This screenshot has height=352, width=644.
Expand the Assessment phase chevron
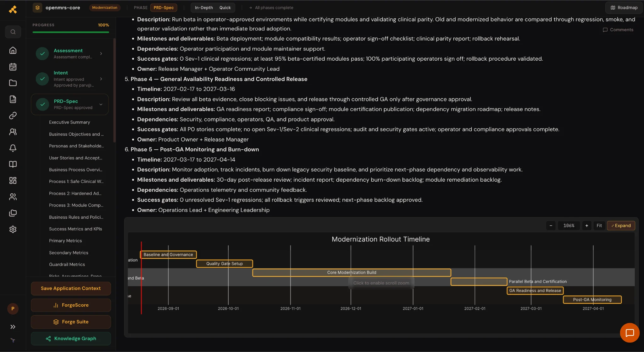click(101, 53)
